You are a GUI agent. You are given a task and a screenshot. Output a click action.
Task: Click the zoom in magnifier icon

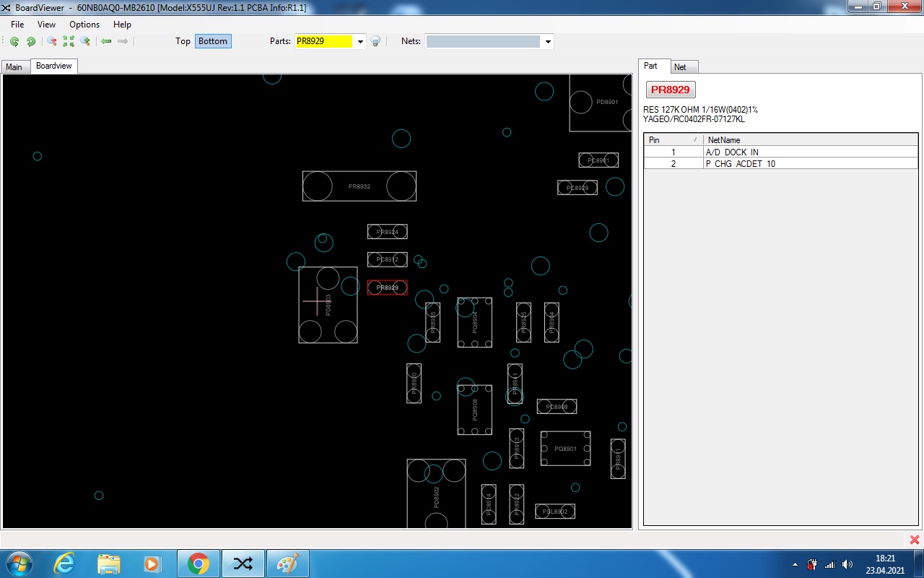[85, 41]
